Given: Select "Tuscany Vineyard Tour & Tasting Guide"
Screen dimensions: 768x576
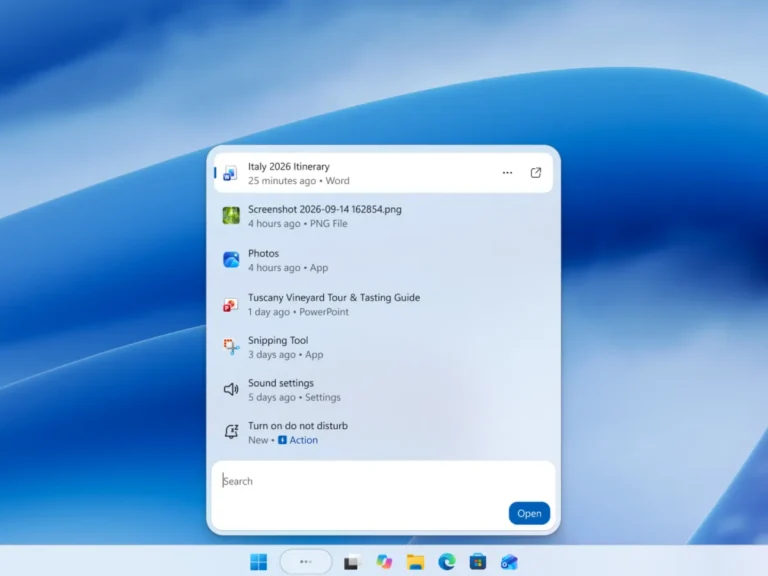Looking at the screenshot, I should 334,298.
